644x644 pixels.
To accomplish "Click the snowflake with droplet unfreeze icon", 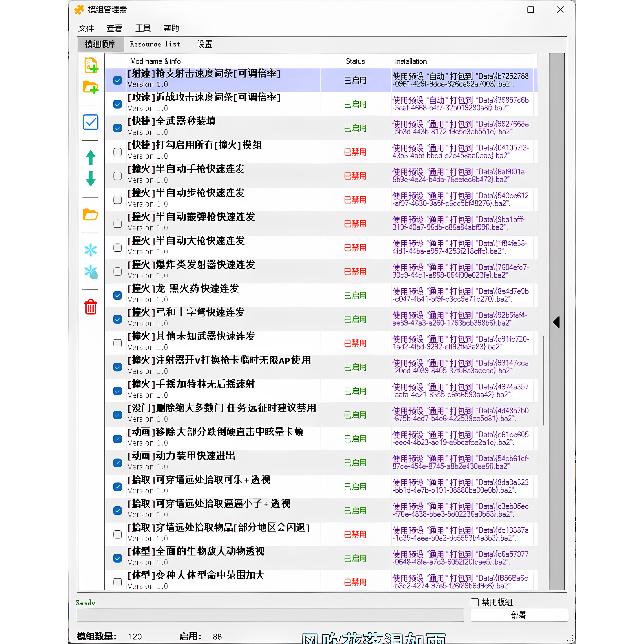I will click(x=91, y=272).
